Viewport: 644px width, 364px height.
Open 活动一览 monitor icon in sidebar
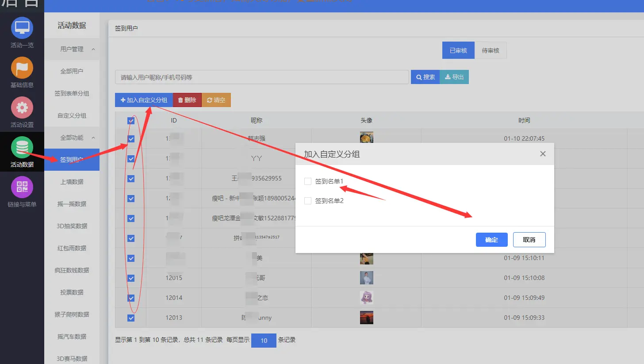tap(22, 28)
